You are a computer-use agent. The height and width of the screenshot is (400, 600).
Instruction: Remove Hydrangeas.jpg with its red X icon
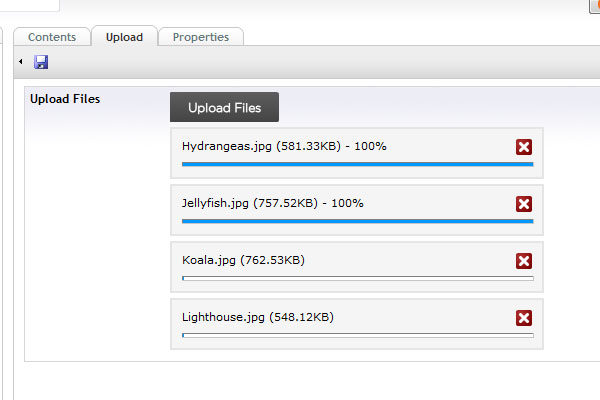pos(523,147)
